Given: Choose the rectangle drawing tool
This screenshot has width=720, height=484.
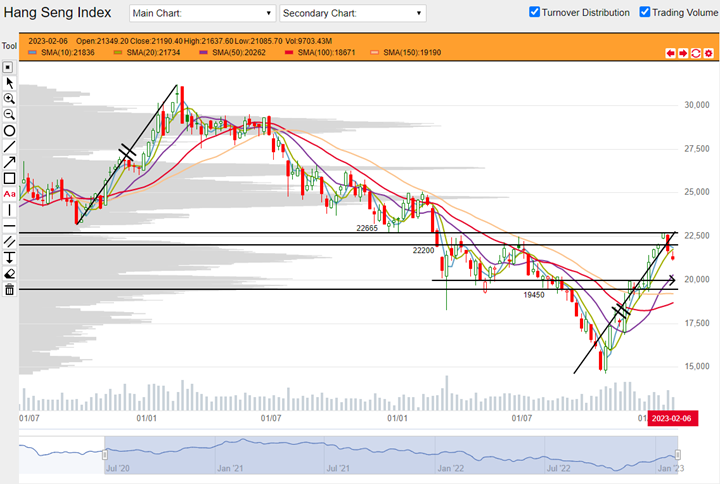Looking at the screenshot, I should [9, 178].
